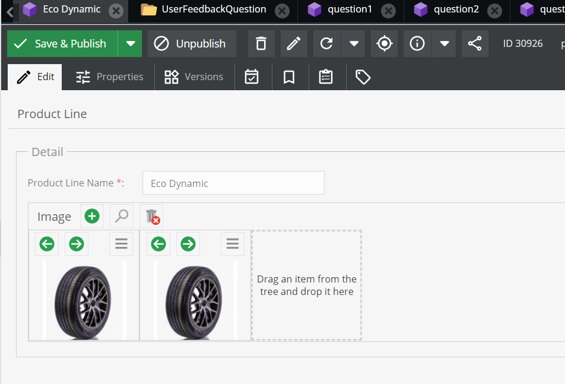The image size is (565, 384).
Task: Click the Product Line Name input field
Action: tap(233, 183)
